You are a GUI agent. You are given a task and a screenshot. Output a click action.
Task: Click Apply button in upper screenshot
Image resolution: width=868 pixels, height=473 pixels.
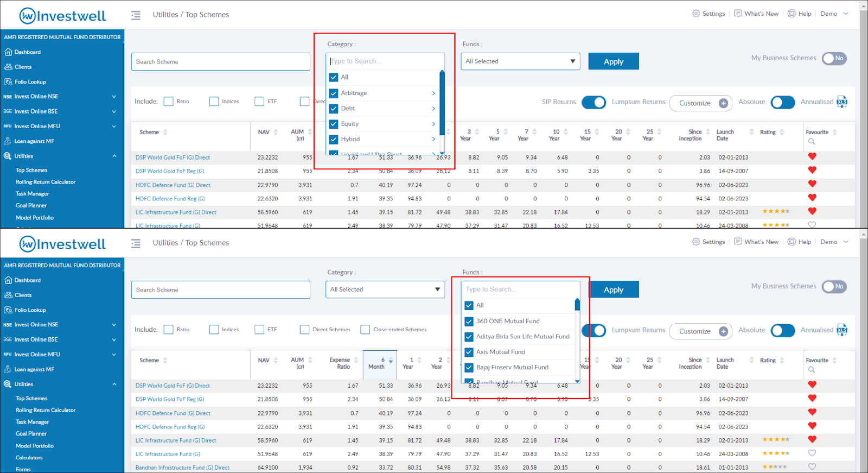point(614,61)
